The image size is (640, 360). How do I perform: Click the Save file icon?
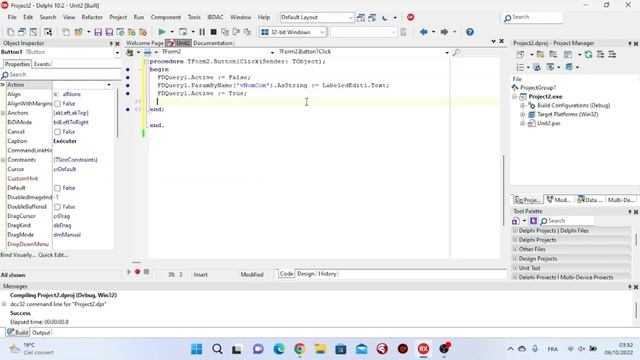[x=98, y=32]
